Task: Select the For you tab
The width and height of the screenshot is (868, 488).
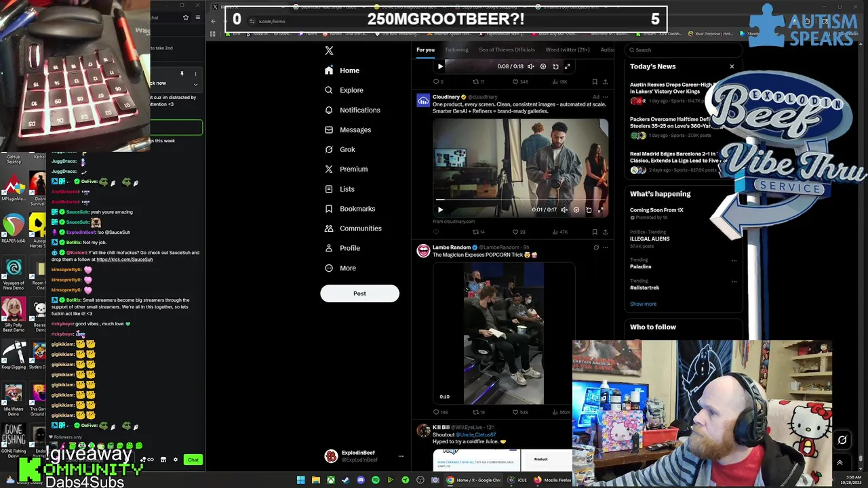Action: 425,49
